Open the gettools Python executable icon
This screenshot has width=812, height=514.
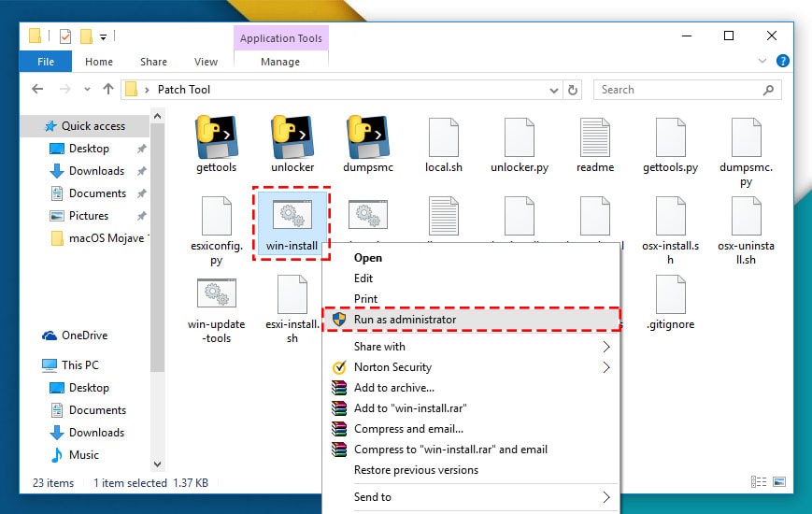216,138
